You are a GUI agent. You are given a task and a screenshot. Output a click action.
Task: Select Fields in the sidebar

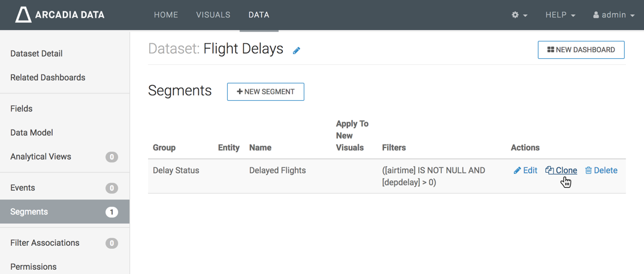tap(22, 109)
